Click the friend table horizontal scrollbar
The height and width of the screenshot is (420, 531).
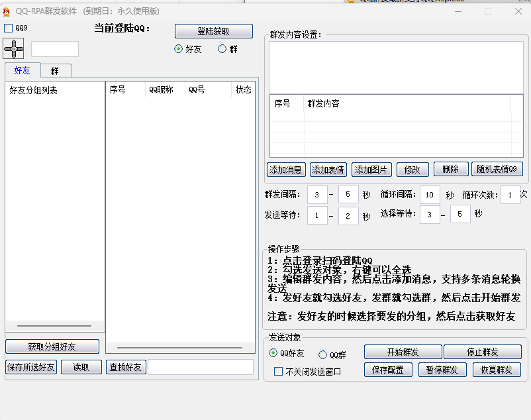click(180, 348)
